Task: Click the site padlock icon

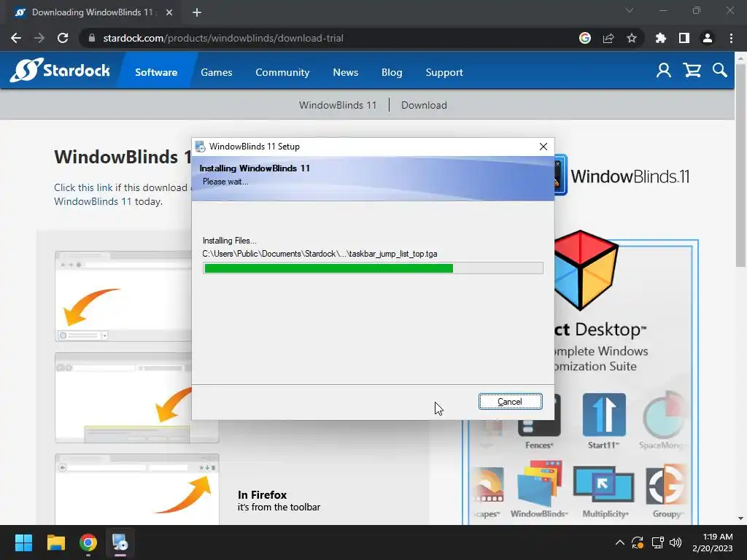Action: (92, 38)
